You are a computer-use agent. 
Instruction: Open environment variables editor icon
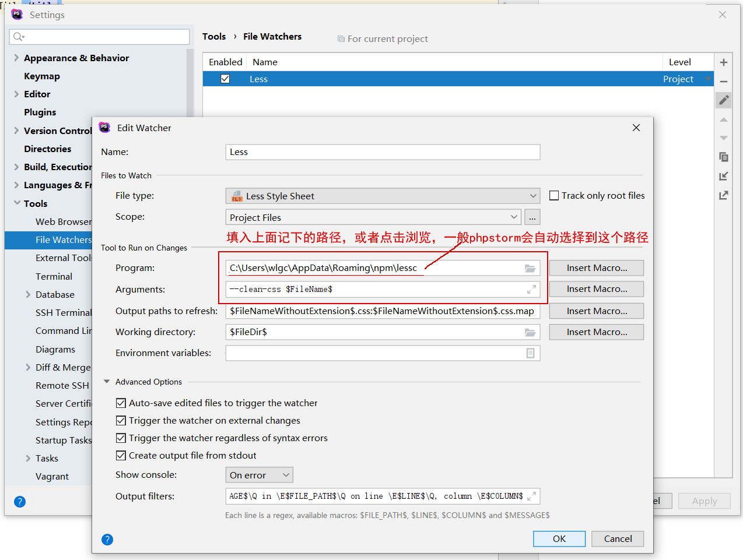[x=530, y=353]
